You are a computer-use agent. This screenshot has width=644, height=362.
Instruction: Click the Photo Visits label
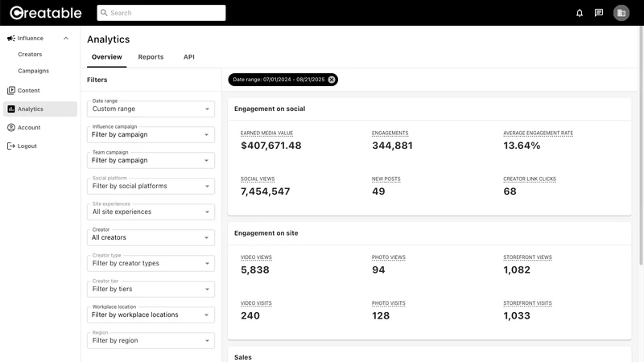[x=388, y=303]
